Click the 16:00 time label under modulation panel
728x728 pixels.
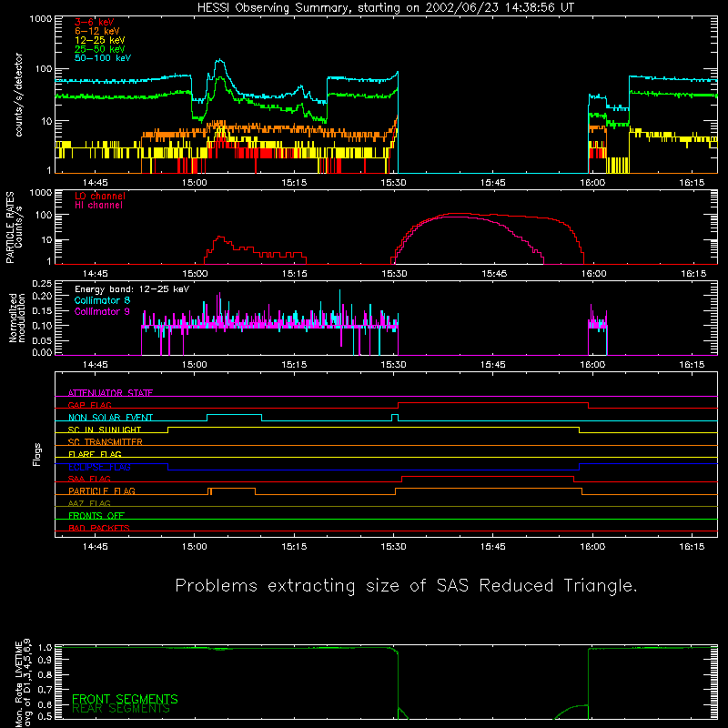[x=592, y=365]
